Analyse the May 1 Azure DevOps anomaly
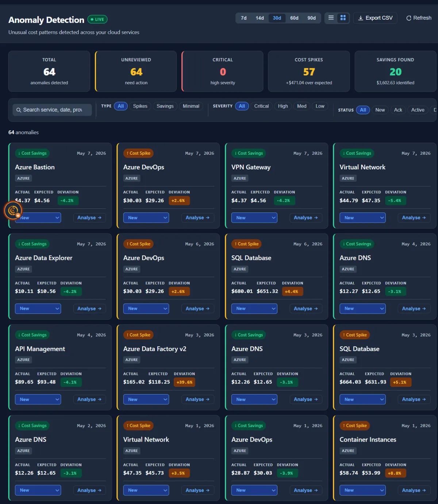This screenshot has width=438, height=504. click(x=306, y=490)
